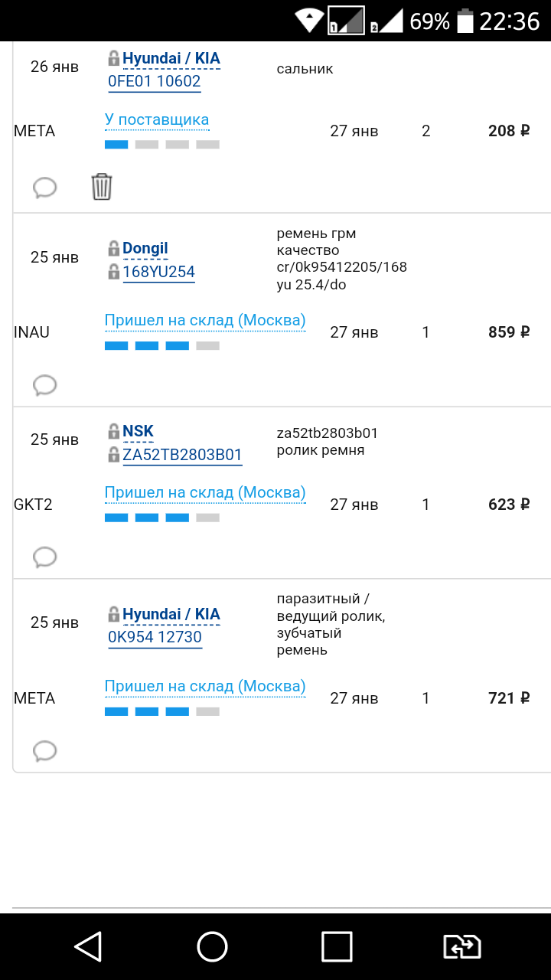The height and width of the screenshot is (980, 551).
Task: Tap the Android home circle button
Action: pos(212,946)
